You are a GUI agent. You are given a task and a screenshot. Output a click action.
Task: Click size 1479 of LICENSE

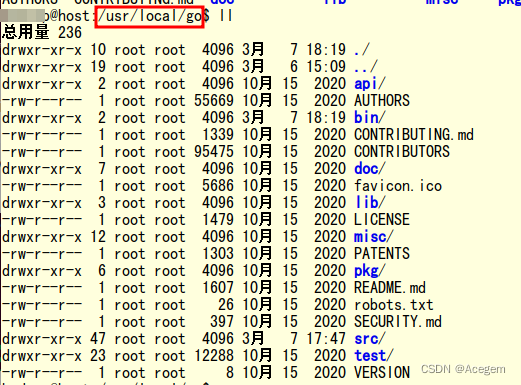pyautogui.click(x=218, y=220)
